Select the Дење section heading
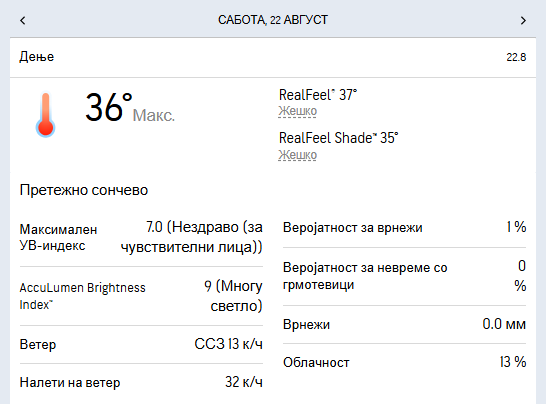The height and width of the screenshot is (404, 546). (x=37, y=57)
